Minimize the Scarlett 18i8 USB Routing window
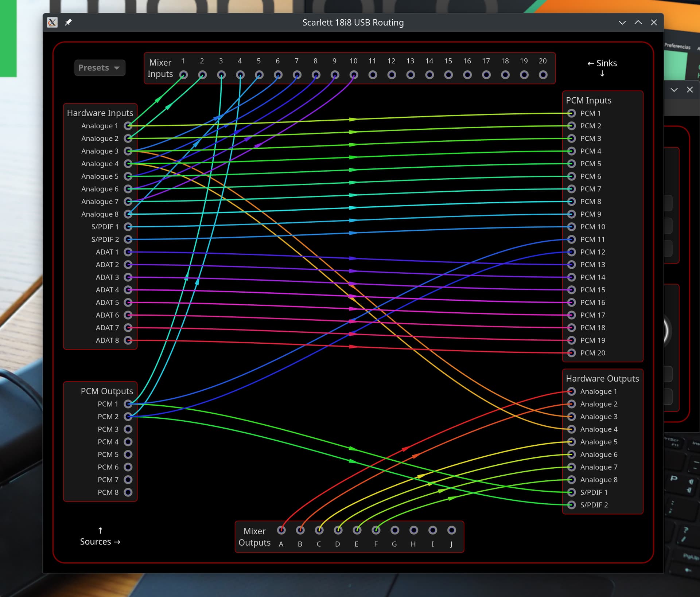The height and width of the screenshot is (597, 700). 622,22
